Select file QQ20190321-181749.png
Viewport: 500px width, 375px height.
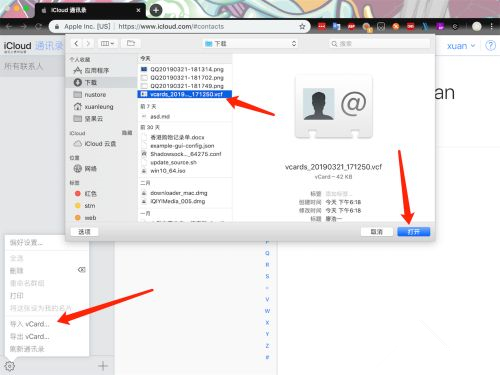pyautogui.click(x=185, y=86)
